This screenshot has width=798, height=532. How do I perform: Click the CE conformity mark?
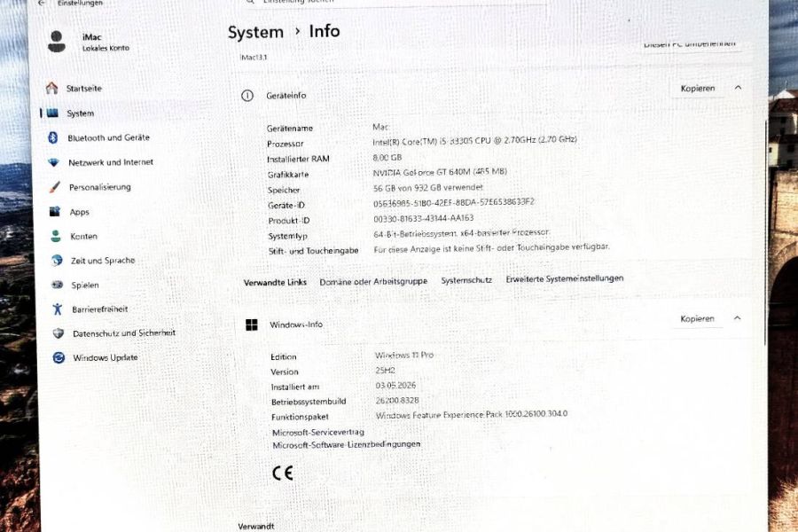(x=283, y=473)
